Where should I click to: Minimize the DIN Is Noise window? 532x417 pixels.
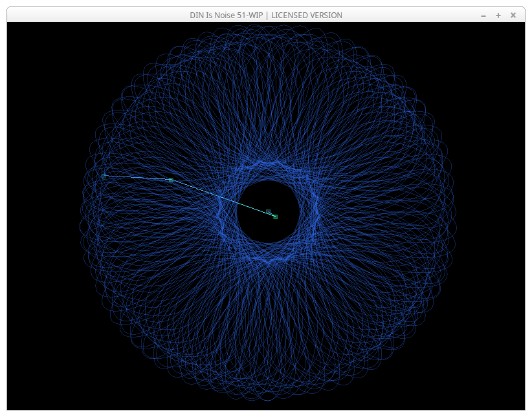click(483, 16)
